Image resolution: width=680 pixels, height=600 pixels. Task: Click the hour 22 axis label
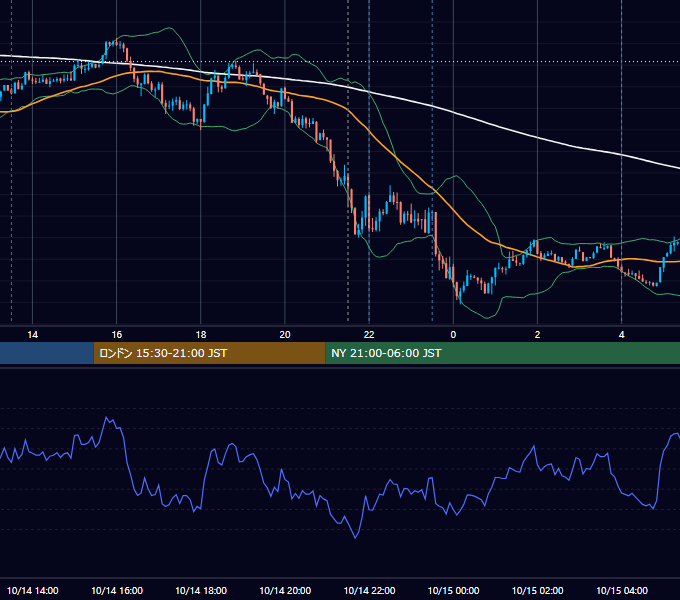(369, 335)
